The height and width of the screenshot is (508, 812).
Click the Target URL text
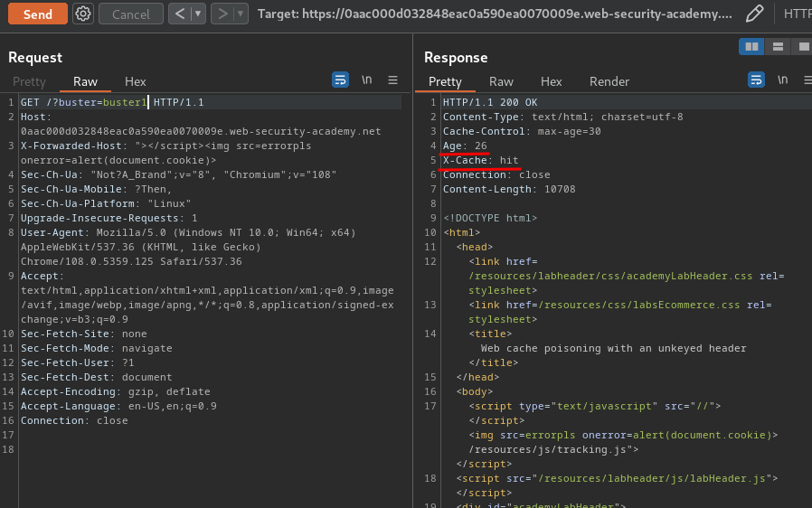tap(496, 14)
